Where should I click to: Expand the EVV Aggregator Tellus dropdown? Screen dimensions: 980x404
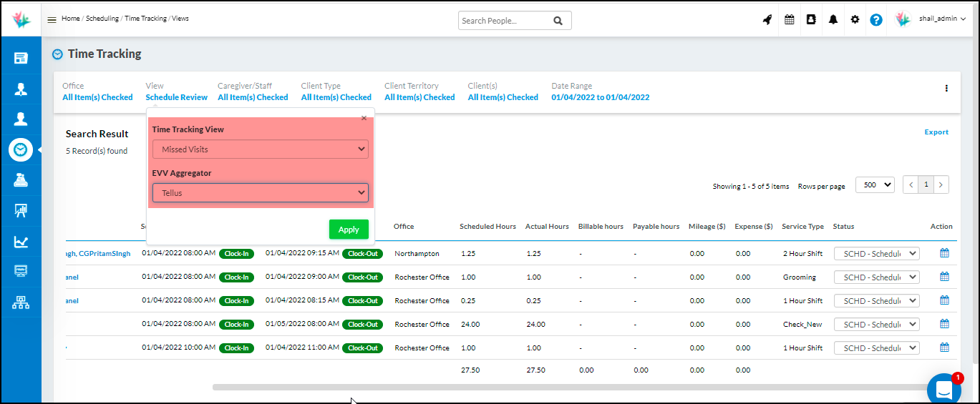(260, 193)
